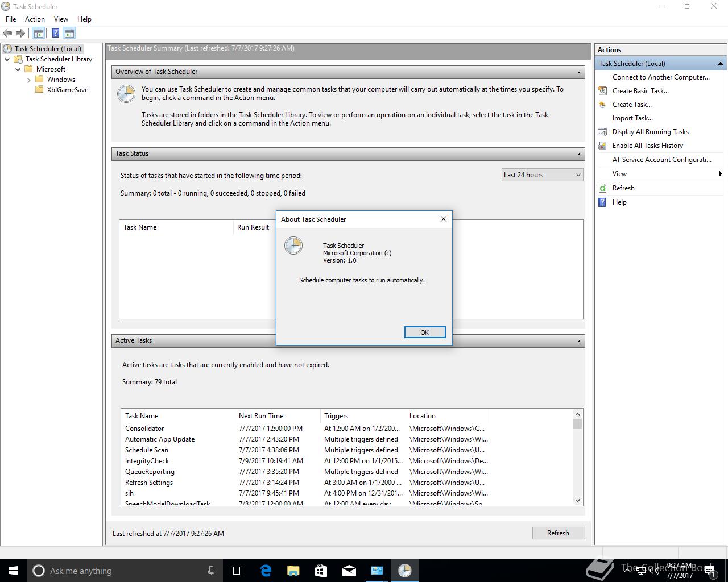728x582 pixels.
Task: Open the Store icon in the taskbar
Action: click(321, 571)
